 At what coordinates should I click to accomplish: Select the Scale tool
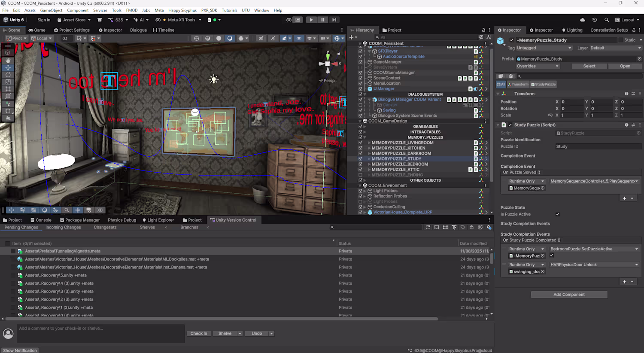8,82
